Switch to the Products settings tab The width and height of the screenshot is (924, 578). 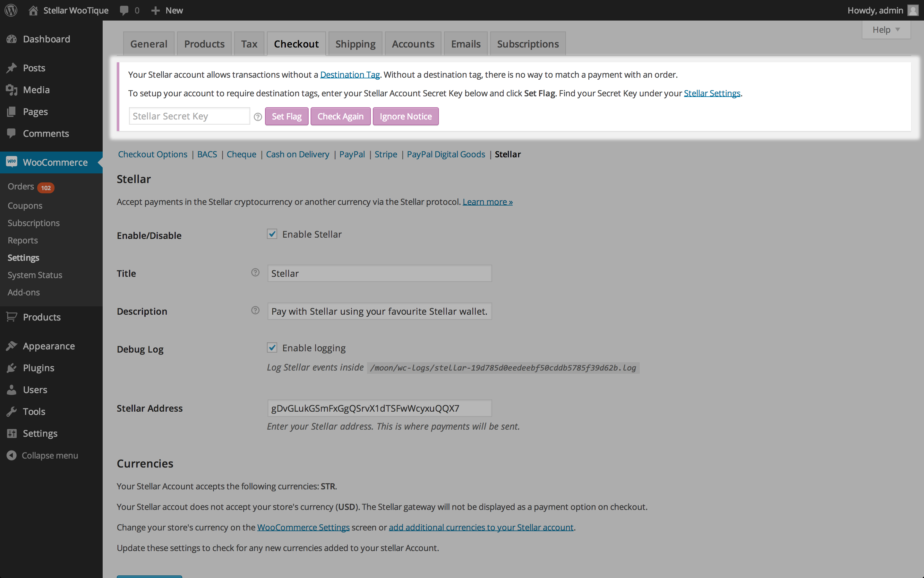204,44
